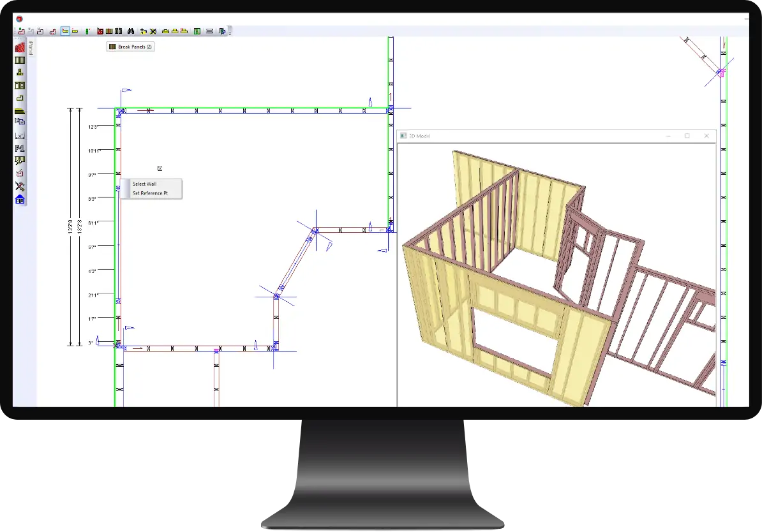Choose Select Wall from context menu
This screenshot has height=532, width=762.
[x=144, y=184]
